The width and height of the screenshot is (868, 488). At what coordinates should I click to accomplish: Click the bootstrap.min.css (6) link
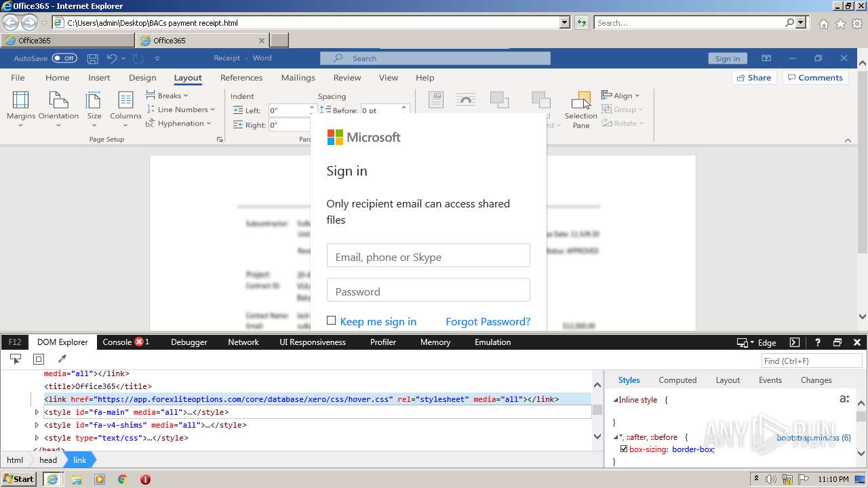coord(814,438)
